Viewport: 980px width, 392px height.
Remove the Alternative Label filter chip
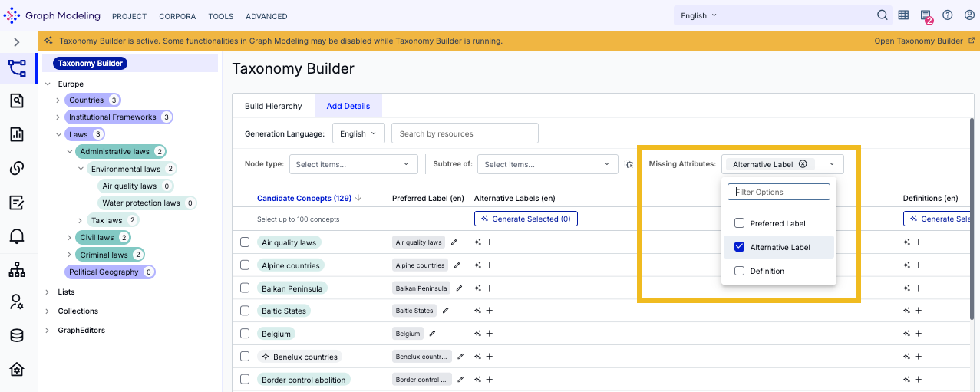(803, 164)
